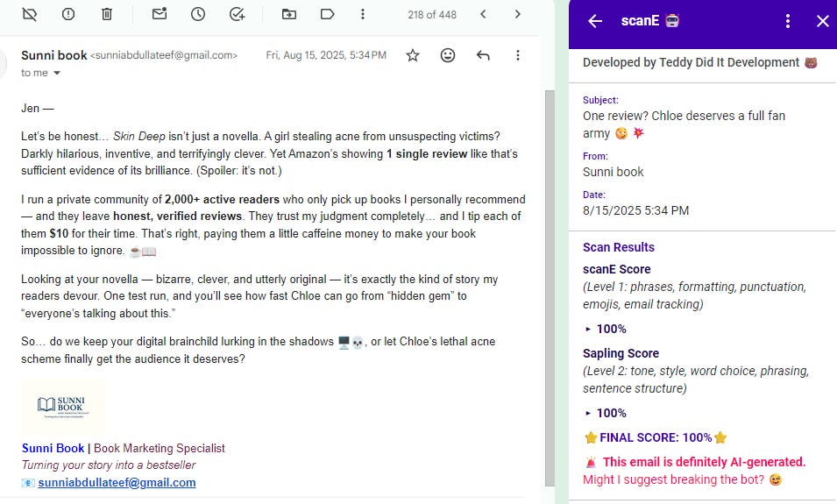
Task: Click the 'Turning your story into a bestseller' tagline
Action: pos(109,465)
